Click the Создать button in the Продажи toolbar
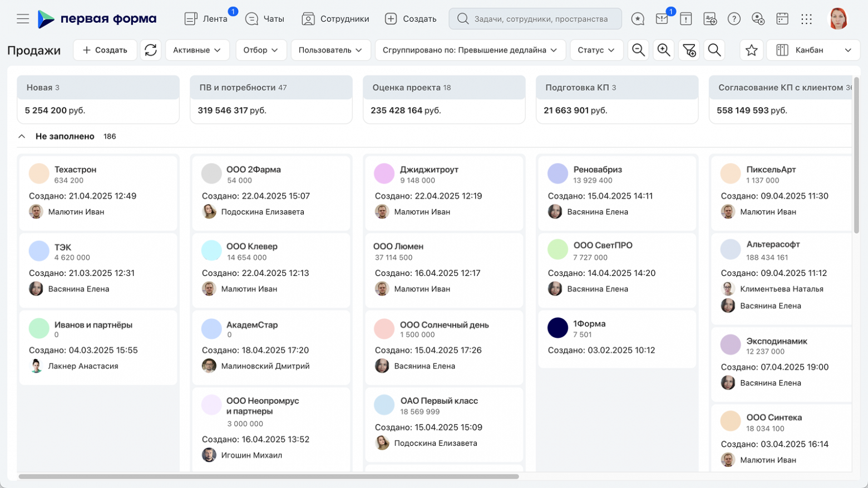 coord(105,50)
